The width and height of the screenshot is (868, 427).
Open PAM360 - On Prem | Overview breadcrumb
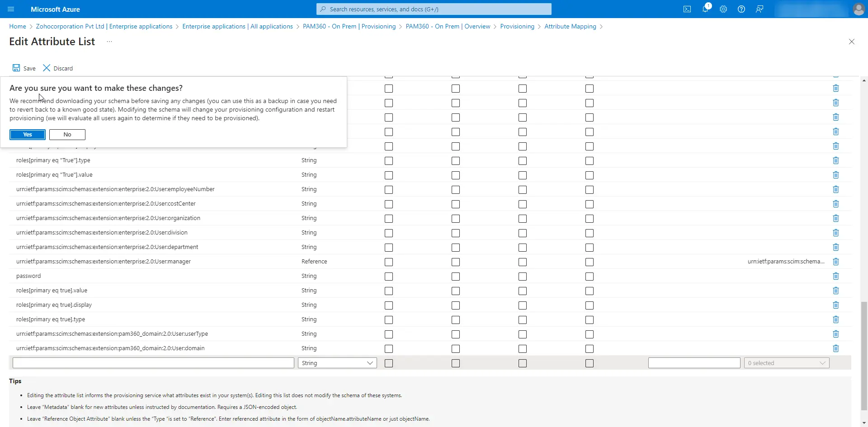tap(448, 26)
